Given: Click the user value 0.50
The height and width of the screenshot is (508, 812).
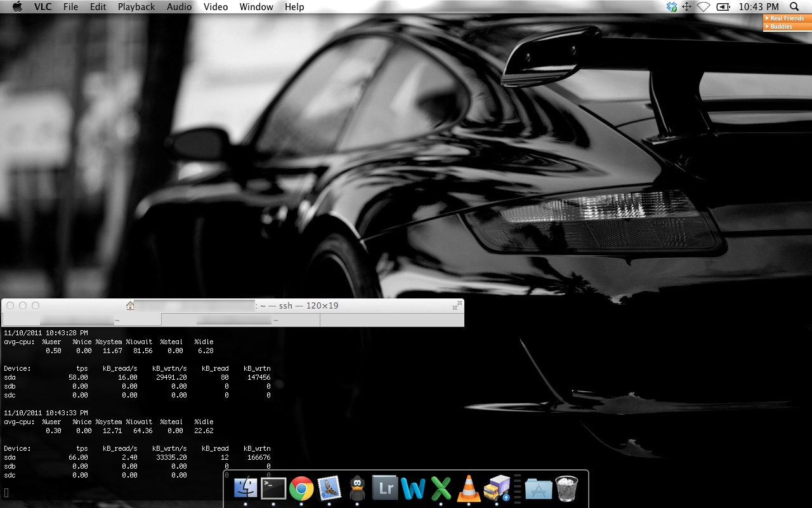Looking at the screenshot, I should point(53,351).
